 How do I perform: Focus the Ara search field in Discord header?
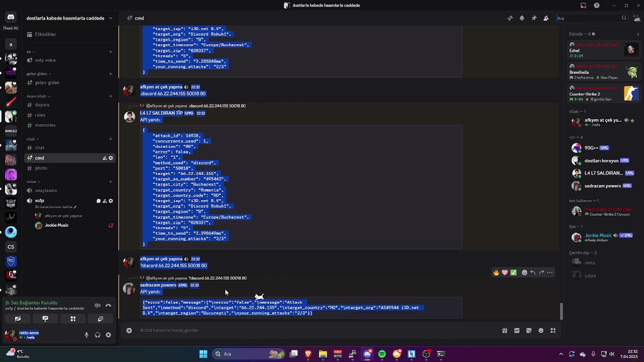(592, 18)
